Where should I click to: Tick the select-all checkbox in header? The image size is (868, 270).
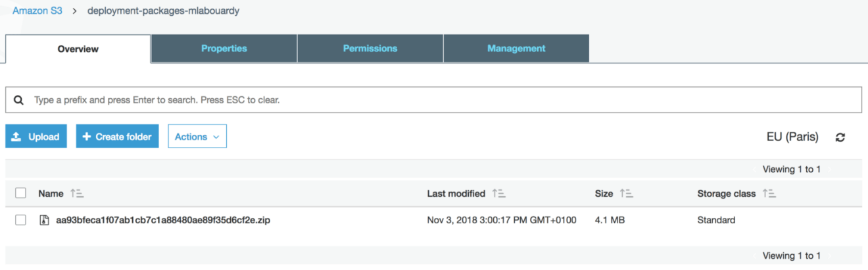tap(20, 193)
